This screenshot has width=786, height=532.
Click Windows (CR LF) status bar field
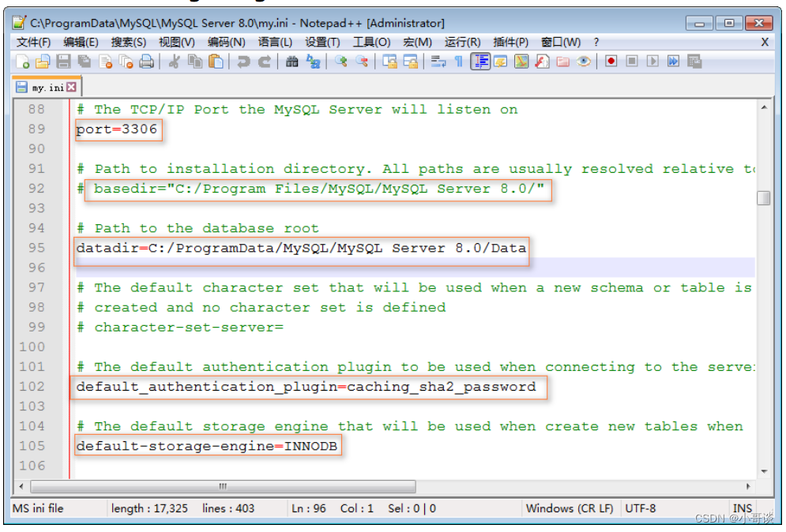(x=570, y=508)
